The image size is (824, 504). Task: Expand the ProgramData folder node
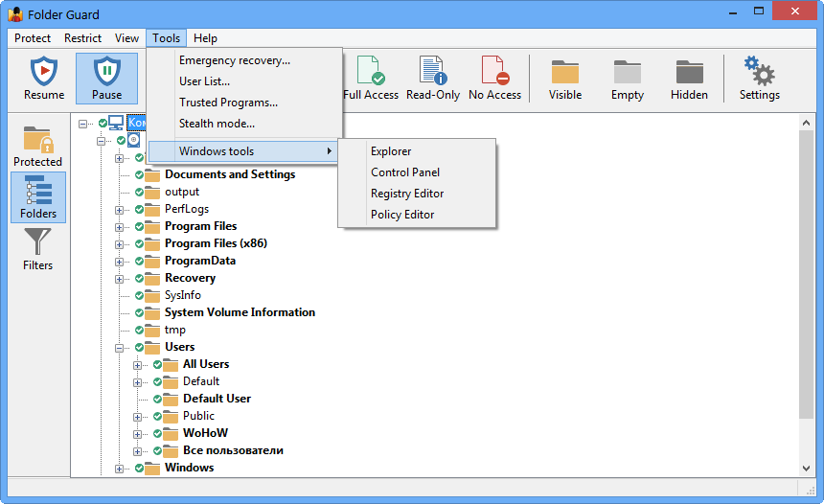coord(120,262)
